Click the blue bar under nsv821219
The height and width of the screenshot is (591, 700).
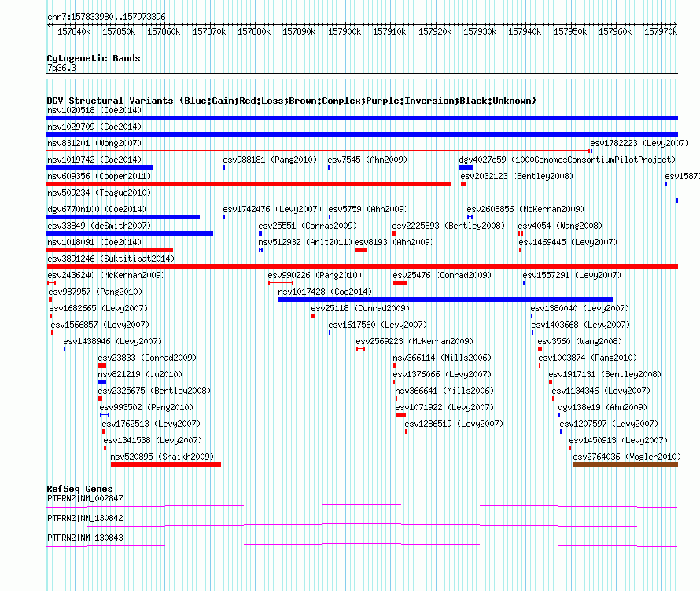(x=101, y=382)
